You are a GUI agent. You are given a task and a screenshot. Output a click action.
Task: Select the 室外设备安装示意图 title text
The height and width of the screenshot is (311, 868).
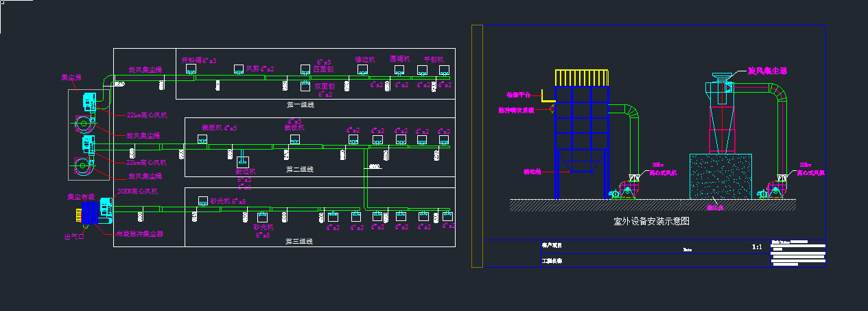(650, 222)
